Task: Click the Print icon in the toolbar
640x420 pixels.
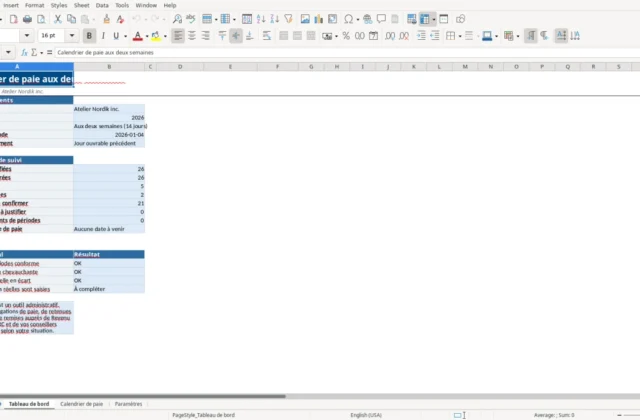Action: [x=27, y=19]
